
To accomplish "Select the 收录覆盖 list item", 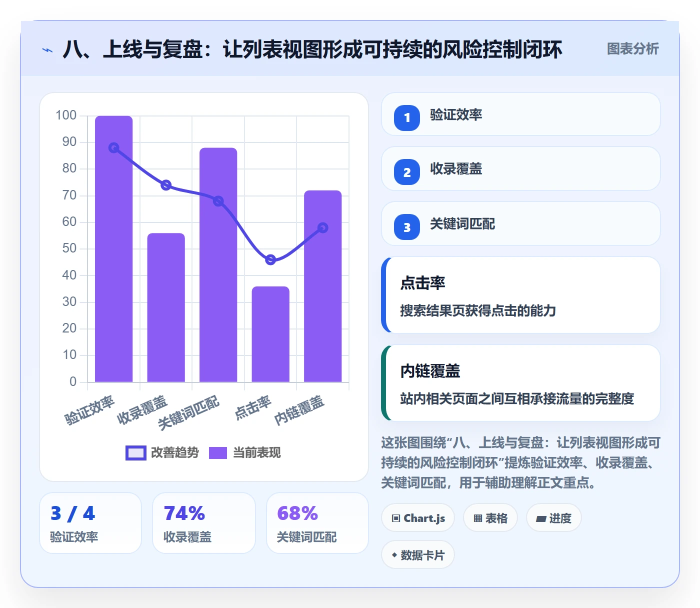I will pos(521,168).
